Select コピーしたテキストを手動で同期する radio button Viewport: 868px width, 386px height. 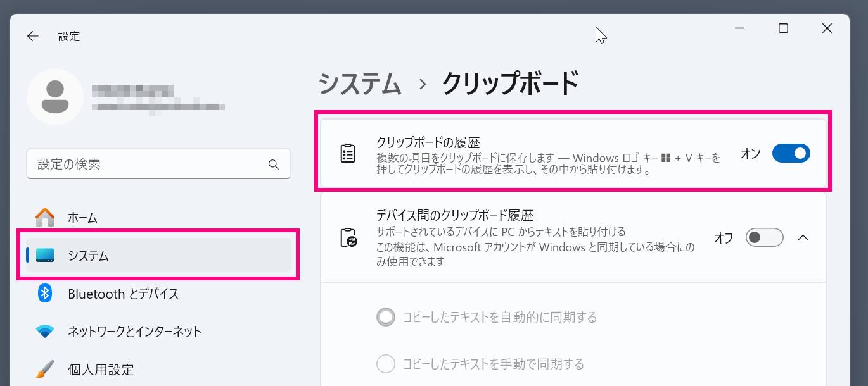point(386,364)
